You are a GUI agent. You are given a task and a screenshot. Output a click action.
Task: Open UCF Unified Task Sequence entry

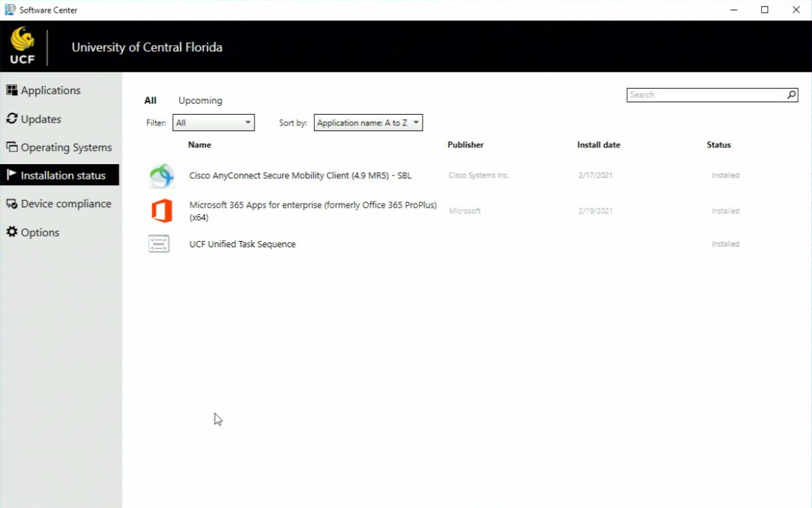pos(242,244)
